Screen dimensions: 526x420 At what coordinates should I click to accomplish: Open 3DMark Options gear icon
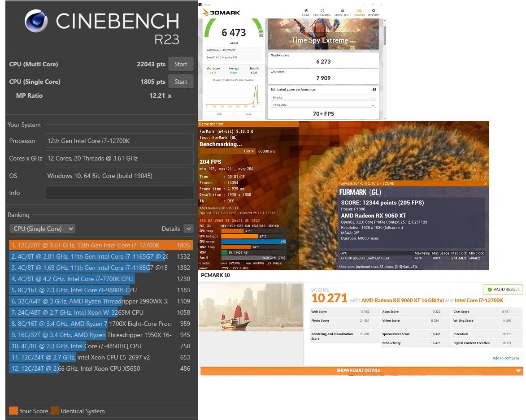click(x=373, y=11)
